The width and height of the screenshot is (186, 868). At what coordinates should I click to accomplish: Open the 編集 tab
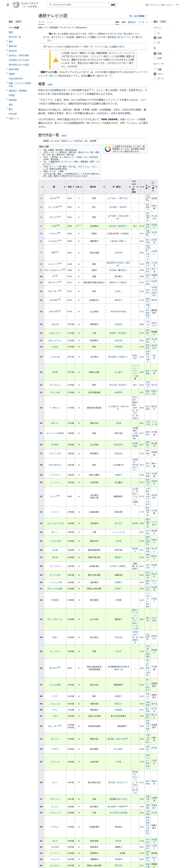[124, 22]
